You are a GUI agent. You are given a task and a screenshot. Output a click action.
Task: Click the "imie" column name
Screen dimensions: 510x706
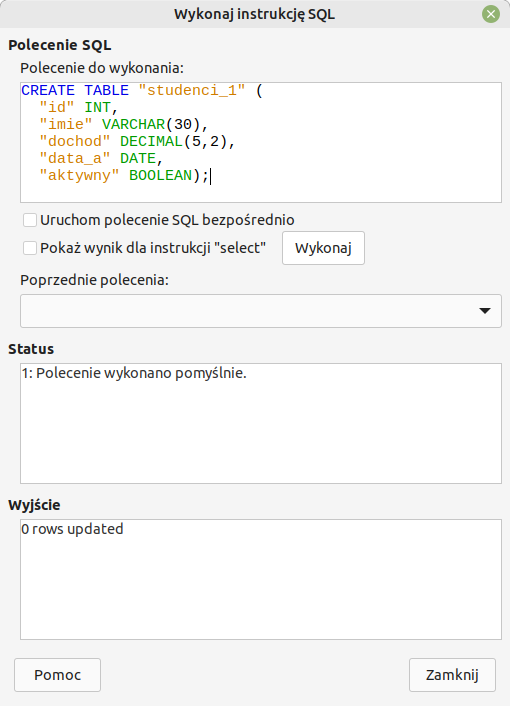click(x=66, y=125)
